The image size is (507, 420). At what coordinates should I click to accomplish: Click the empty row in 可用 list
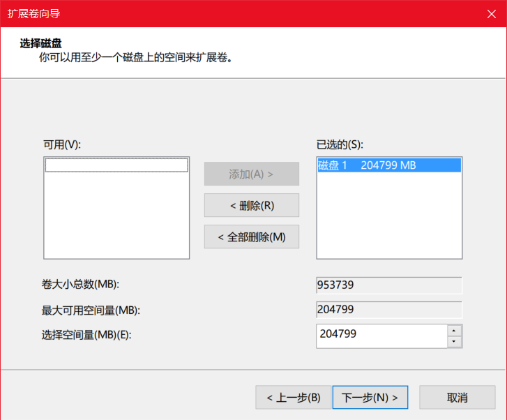coord(116,165)
